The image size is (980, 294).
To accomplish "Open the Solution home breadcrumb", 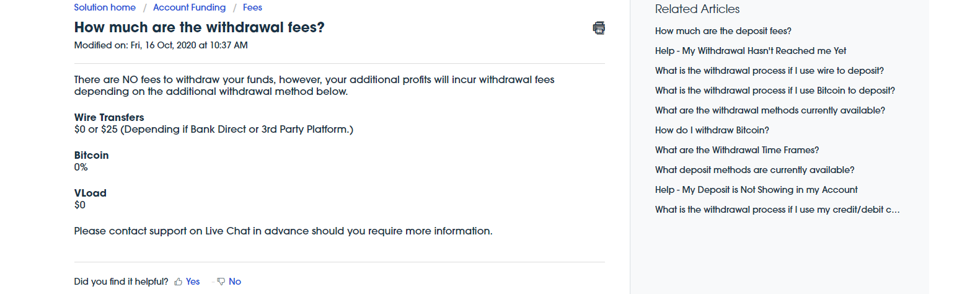I will pos(105,7).
